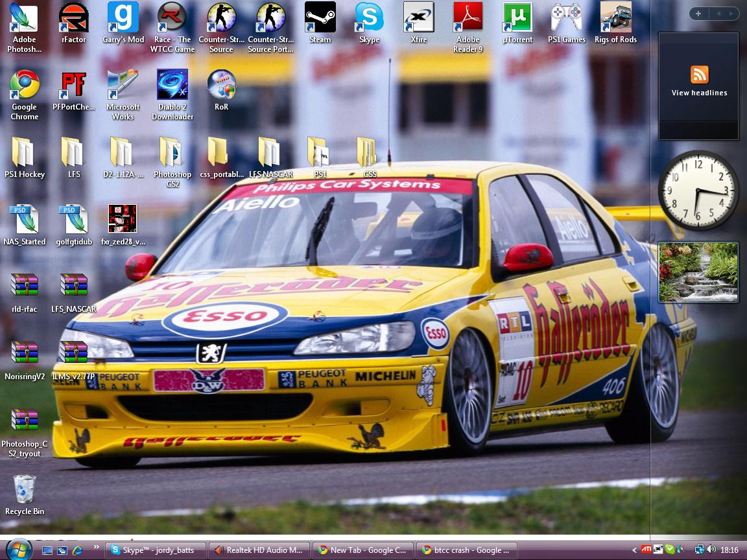Open the volume speaker tray icon
The width and height of the screenshot is (747, 560).
[x=711, y=550]
